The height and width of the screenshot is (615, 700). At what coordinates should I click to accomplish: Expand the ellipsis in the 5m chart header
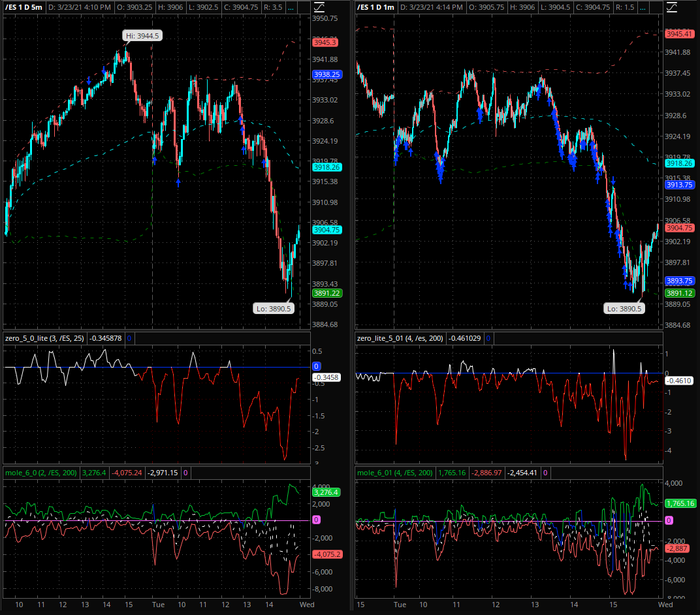pyautogui.click(x=290, y=7)
